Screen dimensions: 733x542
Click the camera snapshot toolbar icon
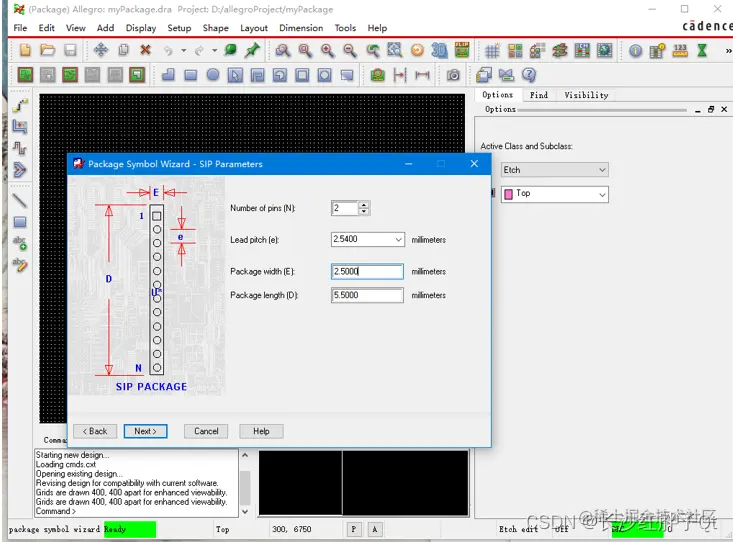pos(453,75)
